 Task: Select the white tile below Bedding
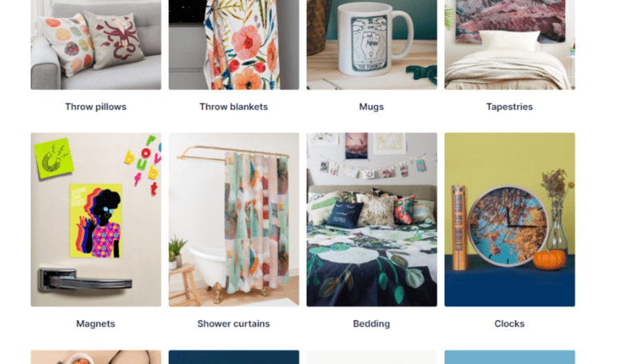click(x=372, y=357)
